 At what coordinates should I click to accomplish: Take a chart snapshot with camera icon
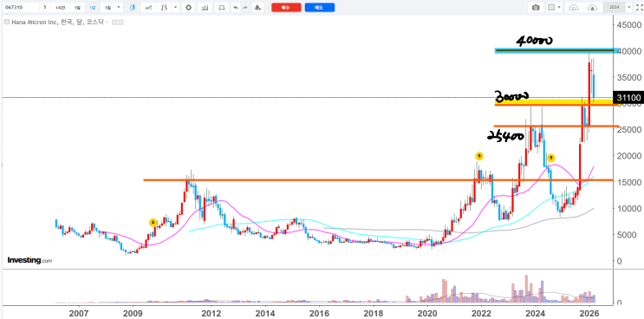536,8
